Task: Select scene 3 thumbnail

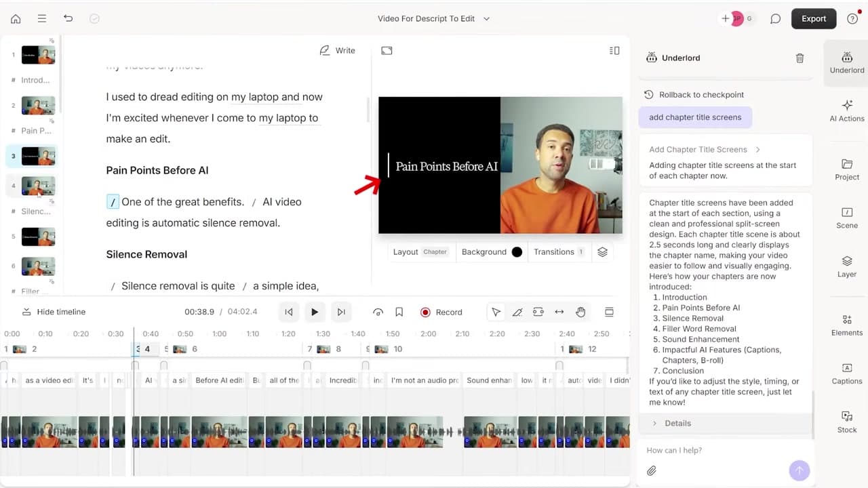Action: click(38, 156)
